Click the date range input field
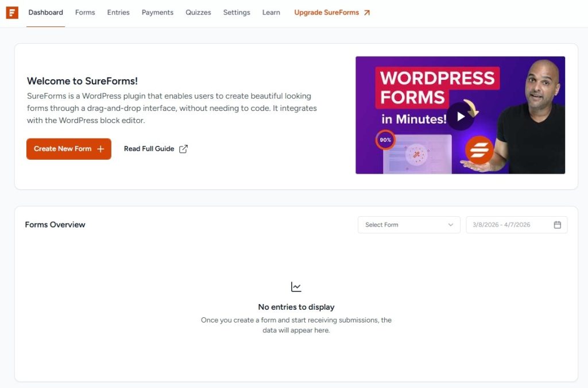The image size is (588, 388). 516,225
